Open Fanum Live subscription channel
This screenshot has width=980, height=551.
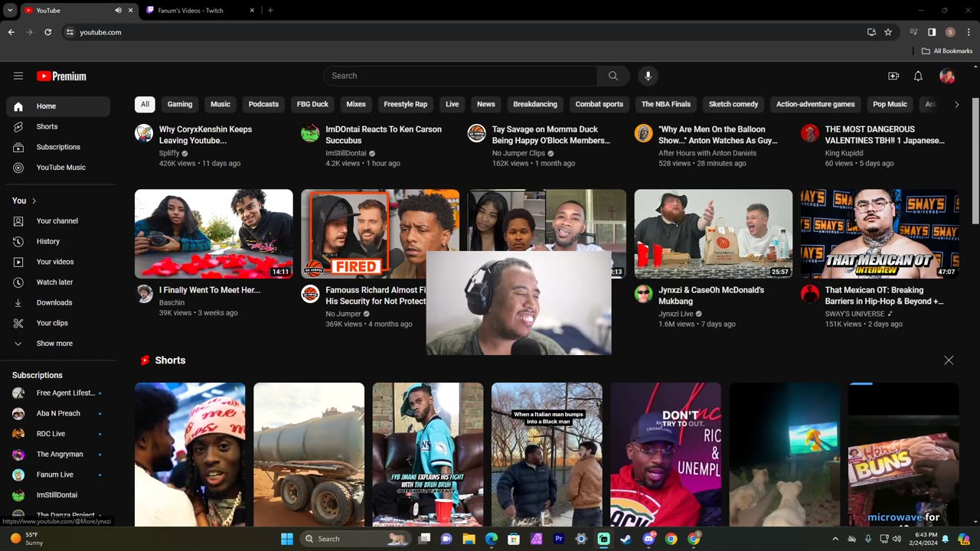click(58, 474)
